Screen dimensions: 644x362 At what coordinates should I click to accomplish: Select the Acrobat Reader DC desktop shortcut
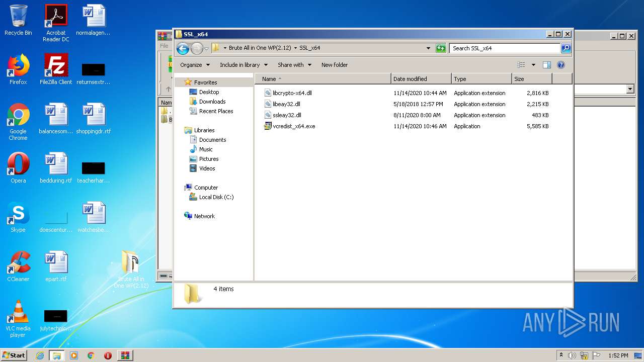[x=56, y=23]
